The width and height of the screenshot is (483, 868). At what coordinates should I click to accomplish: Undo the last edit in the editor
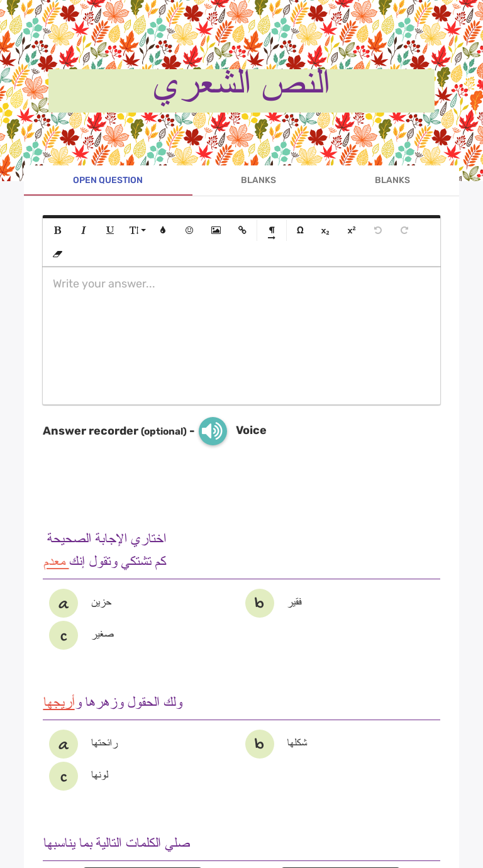[x=377, y=230]
